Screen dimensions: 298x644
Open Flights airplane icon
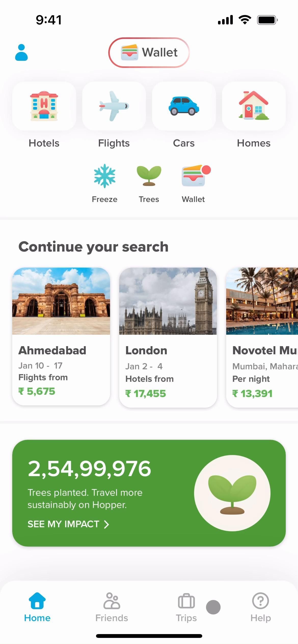pos(114,106)
